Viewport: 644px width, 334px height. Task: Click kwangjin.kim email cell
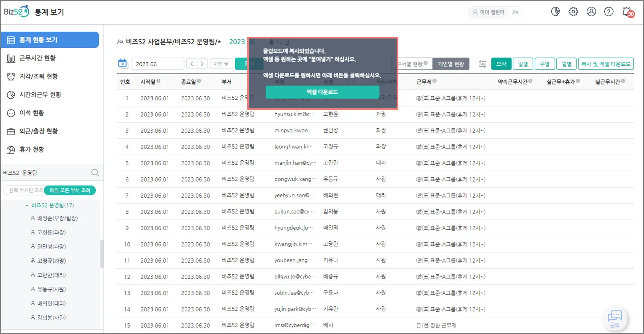(293, 244)
